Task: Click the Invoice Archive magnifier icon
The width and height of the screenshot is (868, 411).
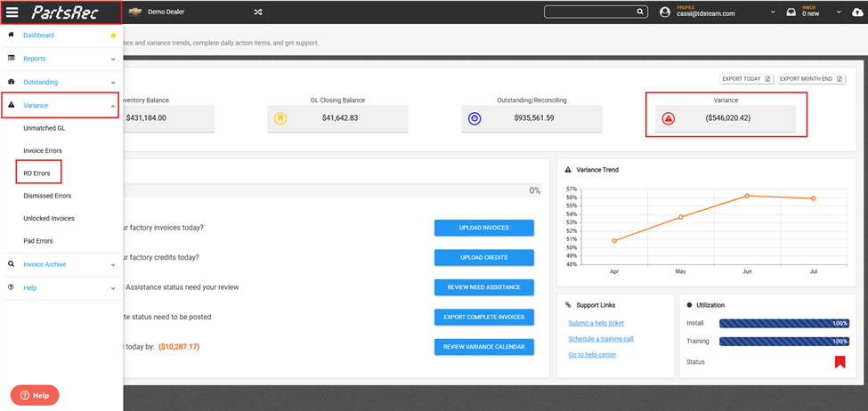Action: tap(11, 264)
